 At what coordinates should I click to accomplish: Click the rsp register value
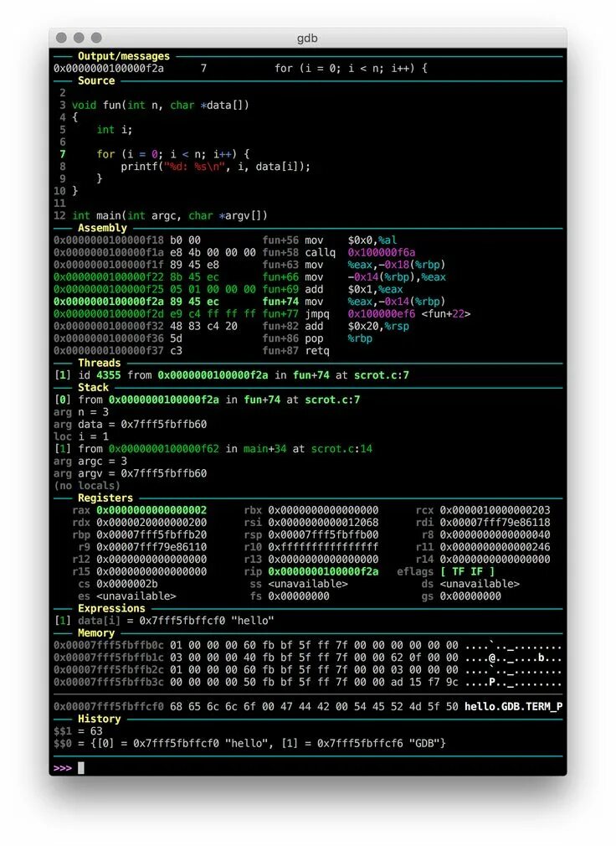323,534
